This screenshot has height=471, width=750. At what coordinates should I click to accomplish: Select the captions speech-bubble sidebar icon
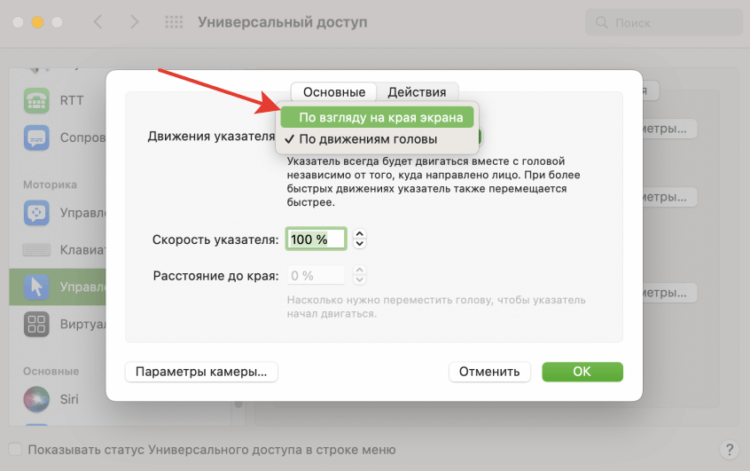click(36, 138)
